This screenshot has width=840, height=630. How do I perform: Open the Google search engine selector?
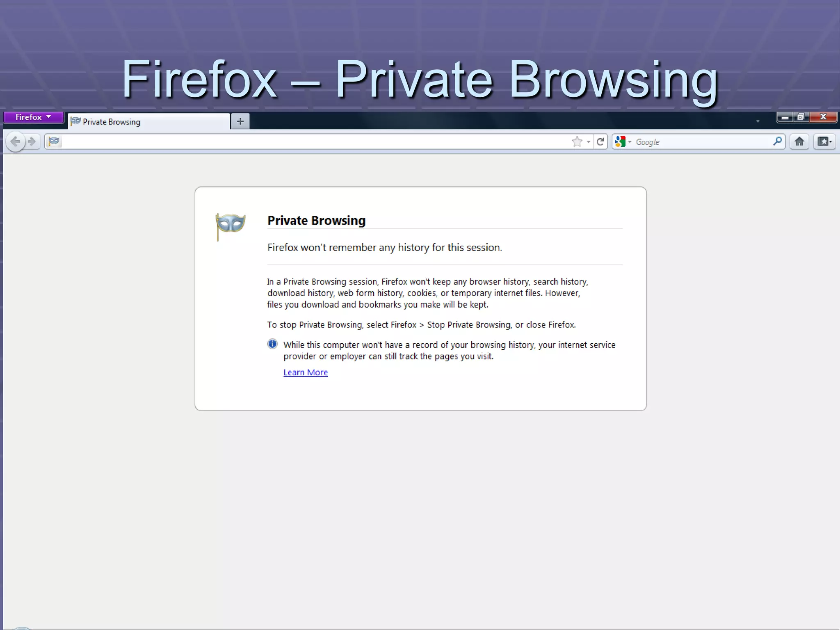coord(623,142)
